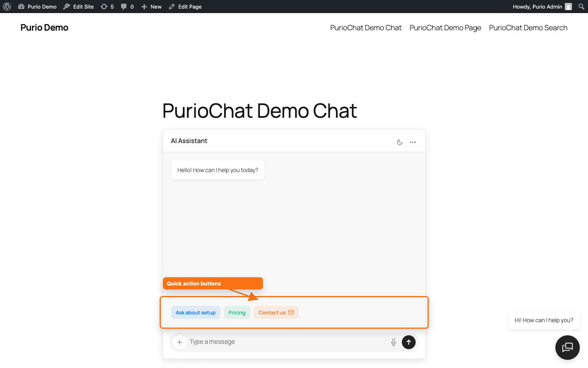Viewport: 588px width, 368px height.
Task: Focus the Type a message field
Action: coord(286,342)
